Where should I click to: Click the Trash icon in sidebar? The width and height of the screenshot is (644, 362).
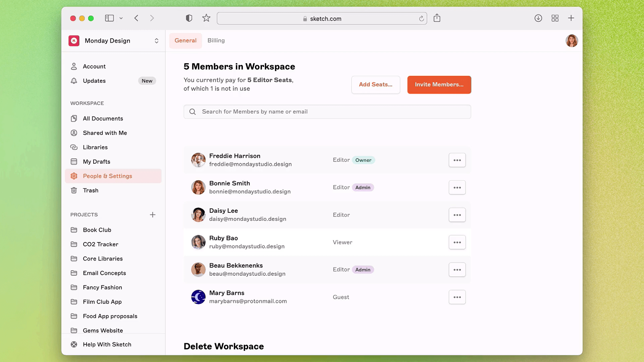[x=74, y=190]
